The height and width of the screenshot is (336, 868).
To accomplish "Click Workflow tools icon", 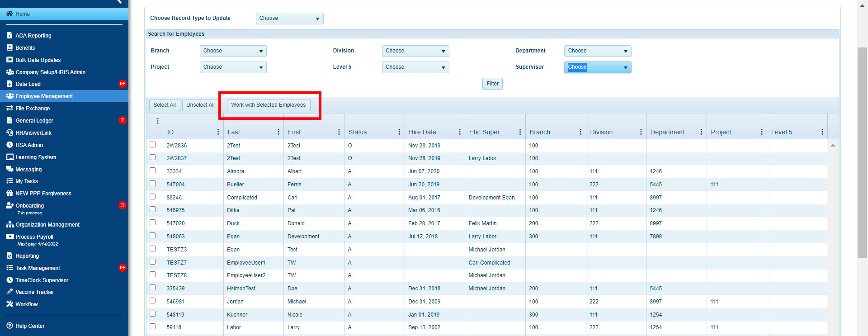I will (9, 304).
